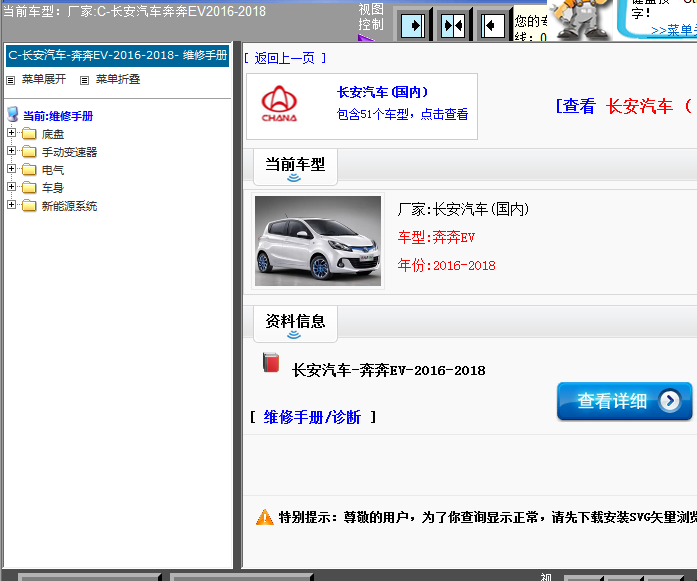
Task: Expand the 新能源系统 tree node
Action: pyautogui.click(x=12, y=204)
